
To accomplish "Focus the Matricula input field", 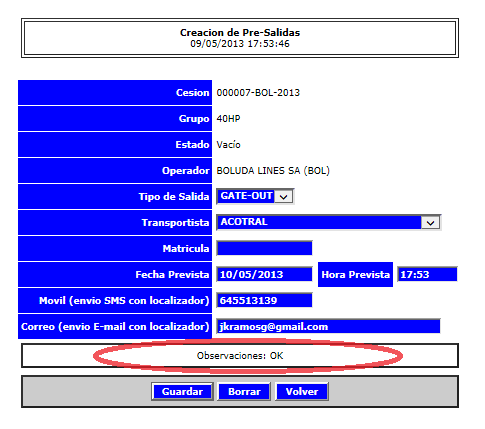I will pos(264,248).
